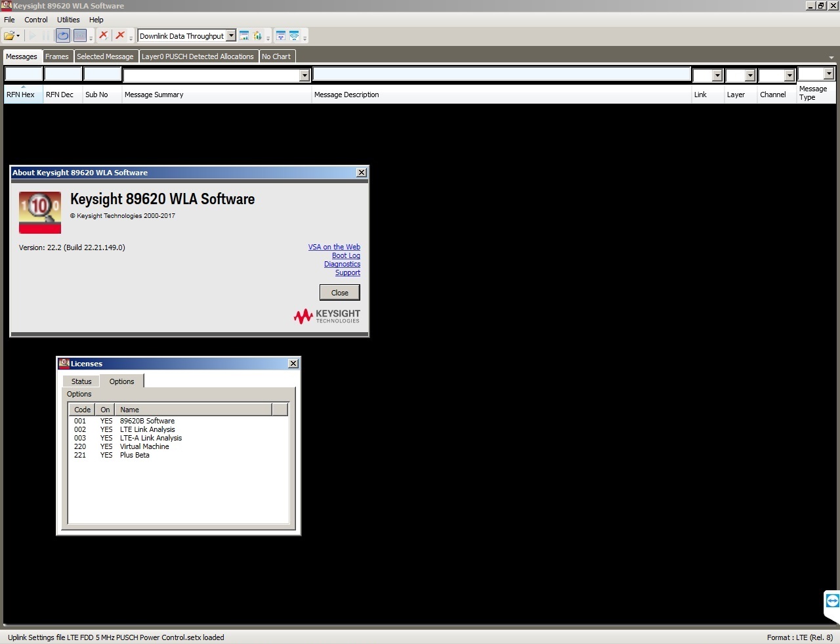The height and width of the screenshot is (644, 840).
Task: Click the Sub No filter input field
Action: tap(102, 74)
